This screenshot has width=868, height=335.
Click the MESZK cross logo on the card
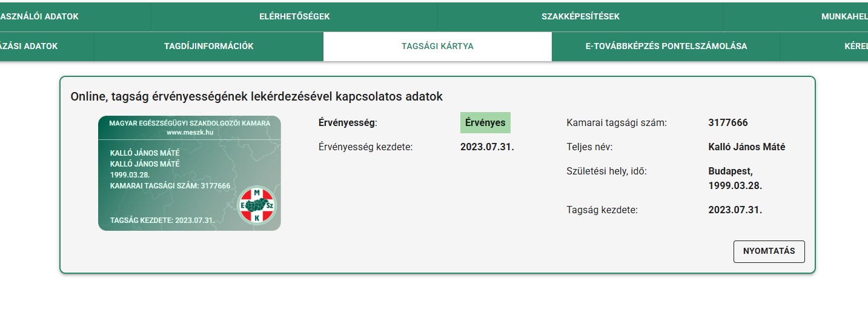pyautogui.click(x=256, y=205)
